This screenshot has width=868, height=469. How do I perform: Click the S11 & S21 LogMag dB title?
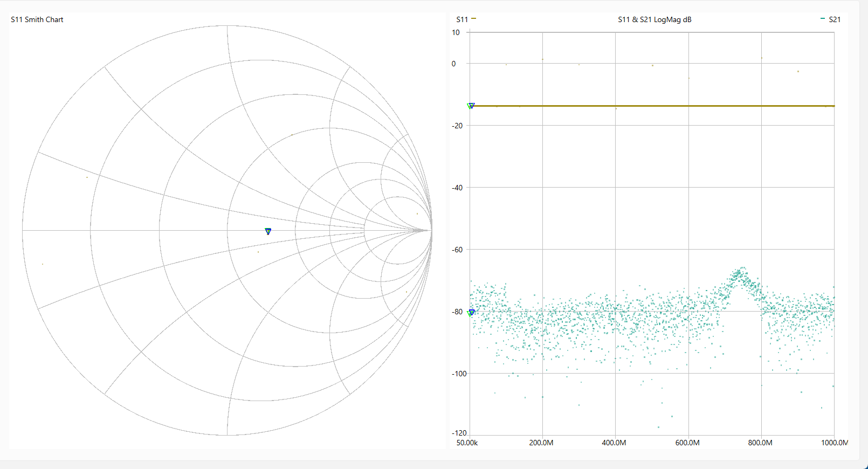tap(655, 19)
